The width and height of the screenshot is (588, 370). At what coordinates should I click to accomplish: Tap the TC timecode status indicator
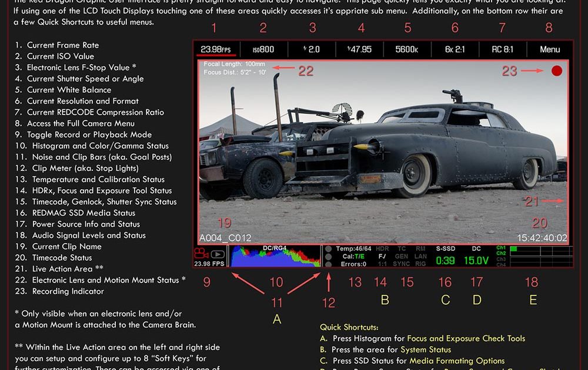point(402,248)
